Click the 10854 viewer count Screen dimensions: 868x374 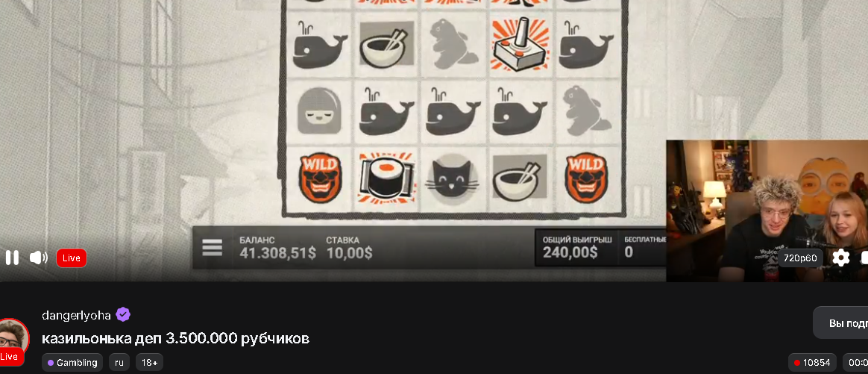[812, 362]
